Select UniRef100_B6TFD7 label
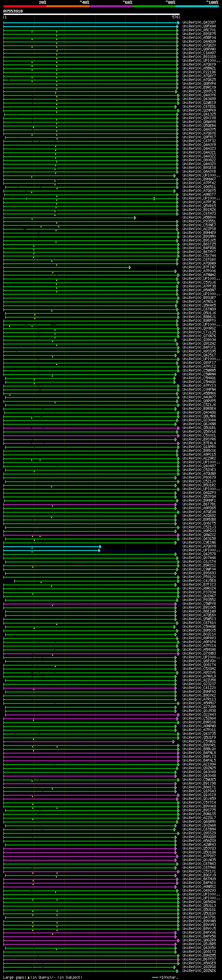Image resolution: width=222 pixels, height=980 pixels. (x=199, y=959)
